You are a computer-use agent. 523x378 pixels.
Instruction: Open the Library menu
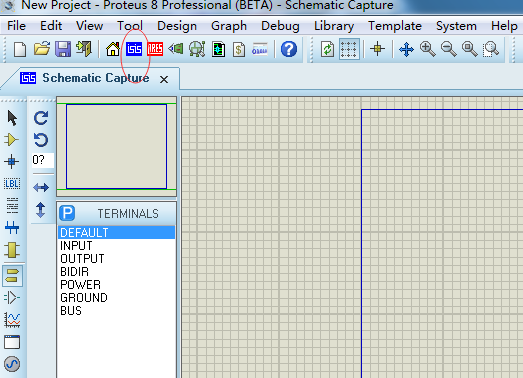(334, 26)
